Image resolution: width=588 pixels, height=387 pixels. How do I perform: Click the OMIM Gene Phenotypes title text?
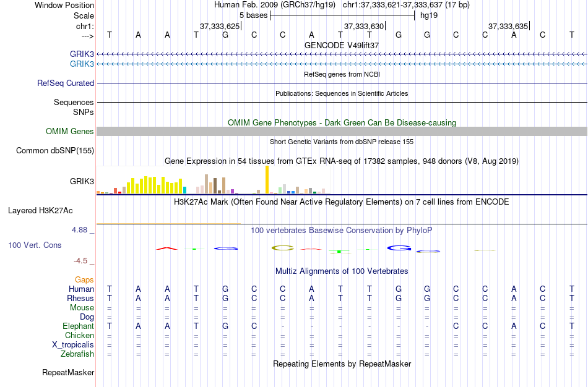click(342, 123)
